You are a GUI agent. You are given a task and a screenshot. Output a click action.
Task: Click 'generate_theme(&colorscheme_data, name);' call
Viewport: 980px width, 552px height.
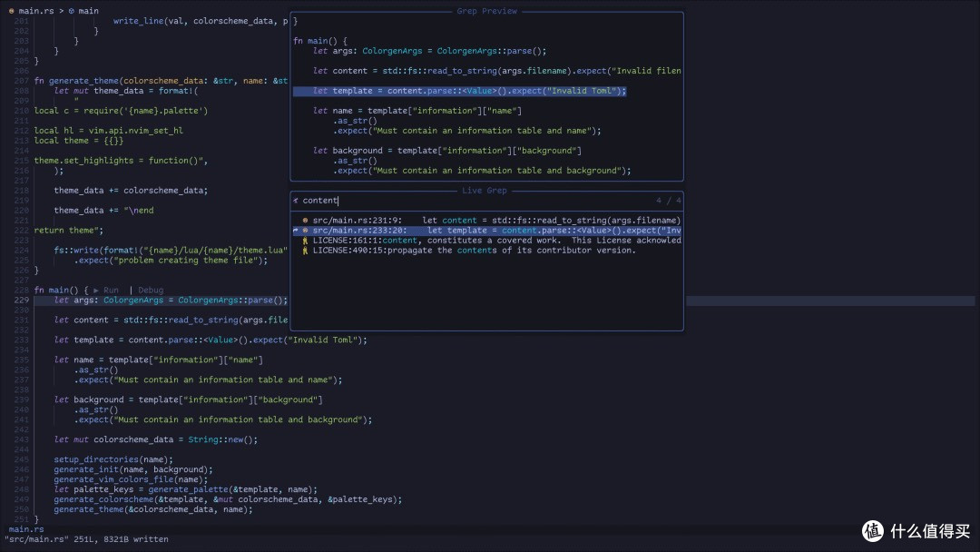pyautogui.click(x=153, y=509)
